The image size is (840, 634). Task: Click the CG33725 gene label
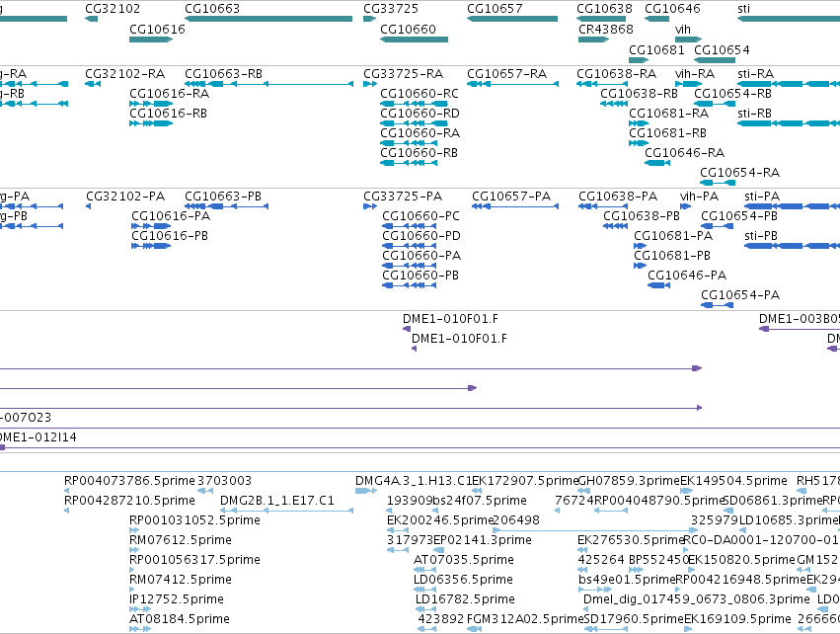391,9
